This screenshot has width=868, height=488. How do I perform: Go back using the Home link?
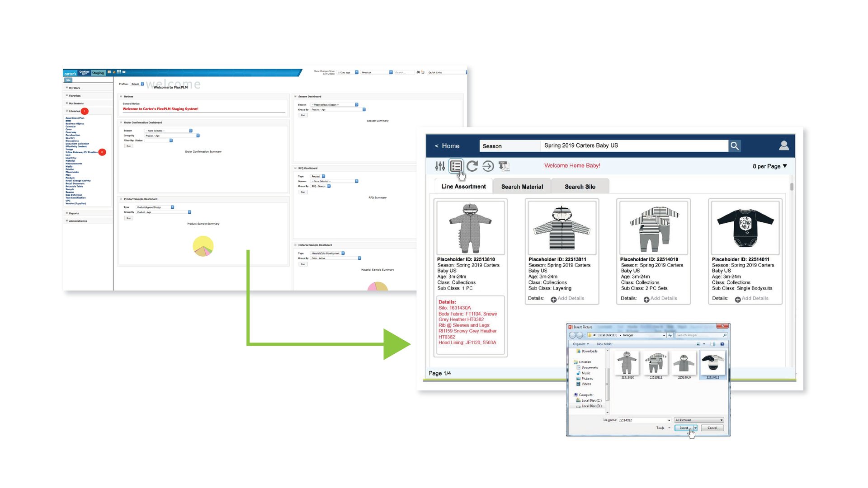(447, 146)
